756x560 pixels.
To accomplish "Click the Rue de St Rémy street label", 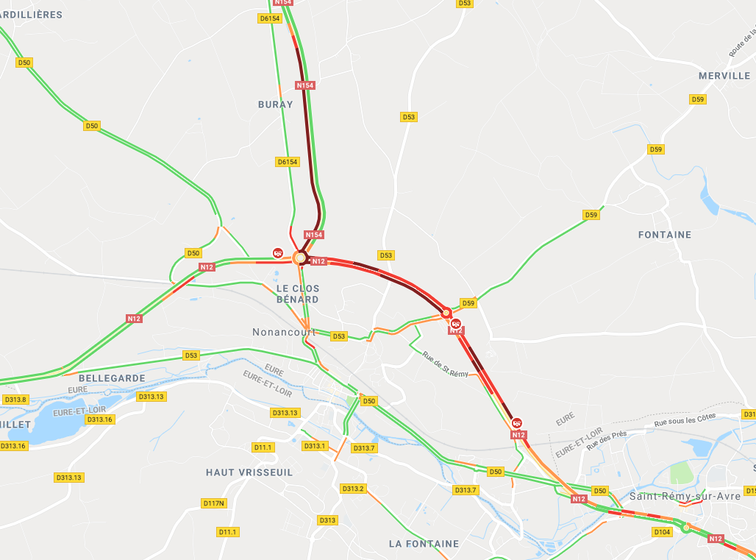I will point(445,364).
